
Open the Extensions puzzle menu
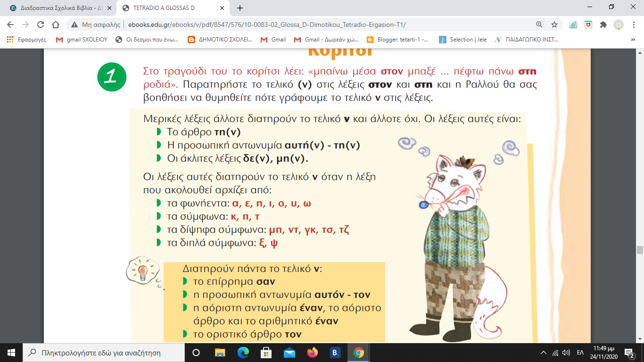click(603, 25)
